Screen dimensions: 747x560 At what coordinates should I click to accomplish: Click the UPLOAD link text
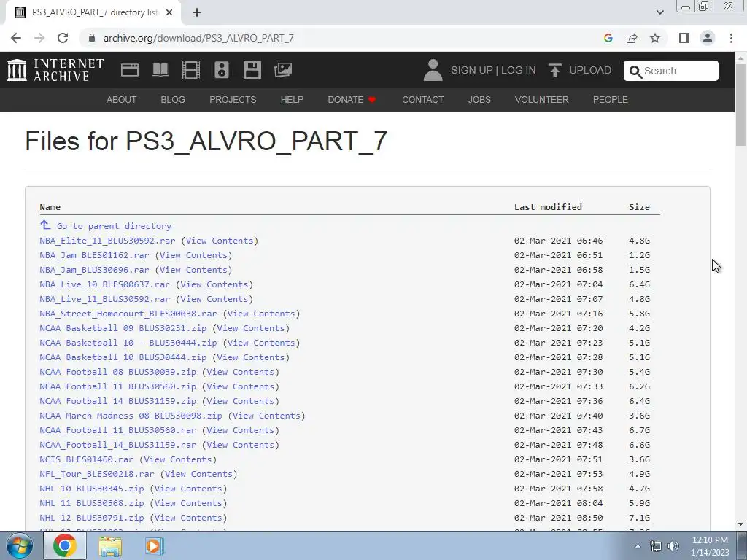(590, 71)
